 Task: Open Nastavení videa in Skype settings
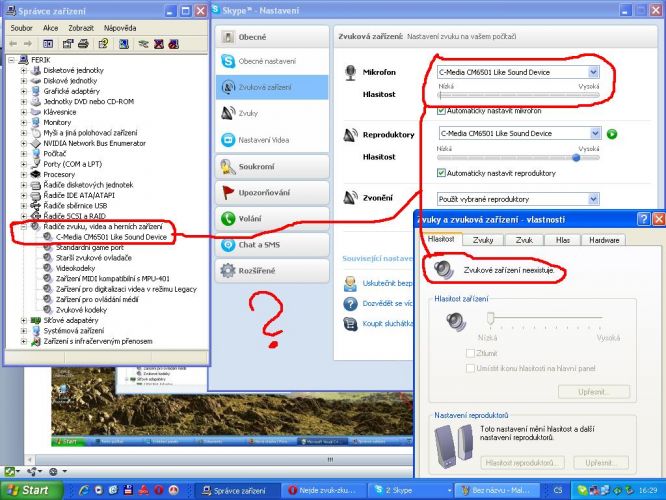coord(272,140)
